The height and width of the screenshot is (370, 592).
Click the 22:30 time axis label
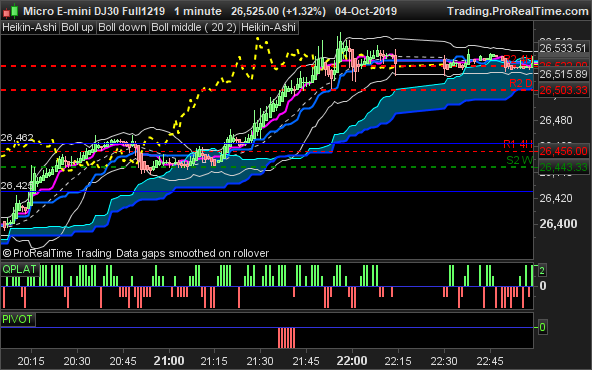pos(444,361)
